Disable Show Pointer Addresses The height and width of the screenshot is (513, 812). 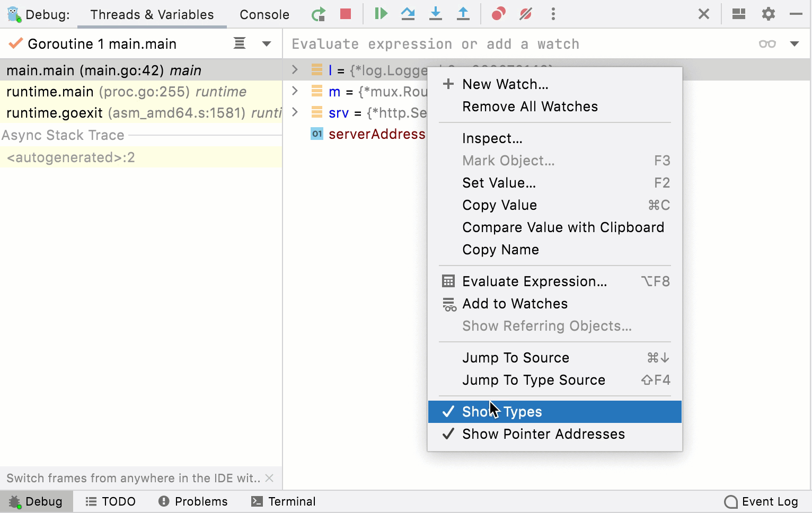[x=543, y=434]
